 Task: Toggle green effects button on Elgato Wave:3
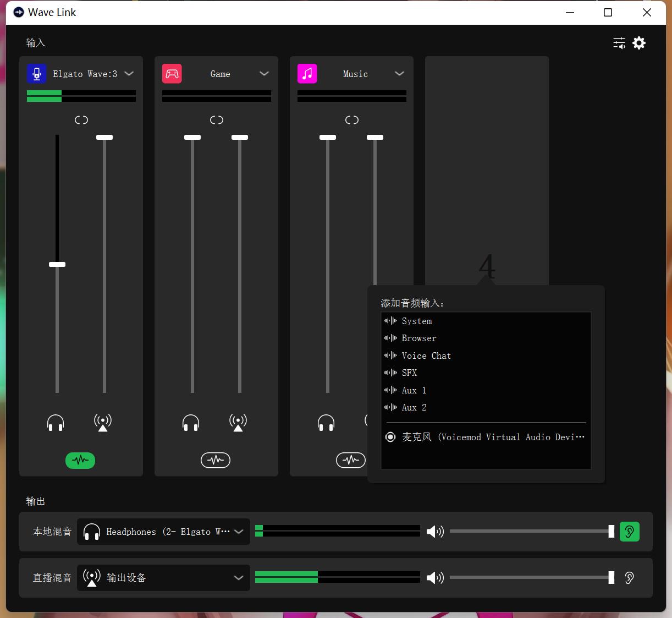(x=80, y=460)
